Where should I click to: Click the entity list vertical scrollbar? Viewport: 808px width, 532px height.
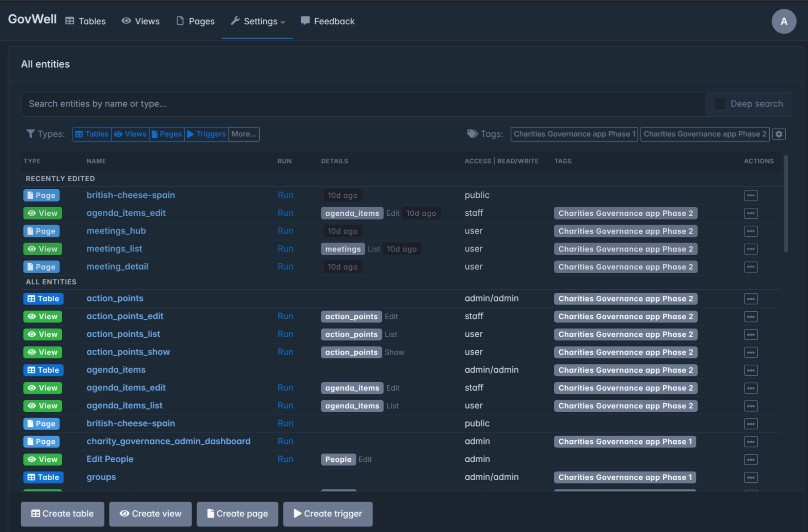point(786,204)
